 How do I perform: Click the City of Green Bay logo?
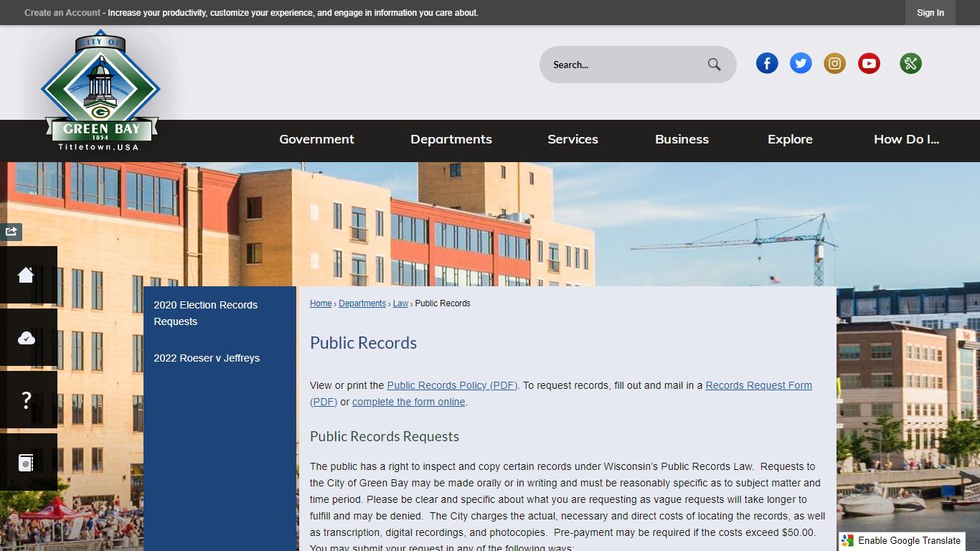pyautogui.click(x=100, y=90)
